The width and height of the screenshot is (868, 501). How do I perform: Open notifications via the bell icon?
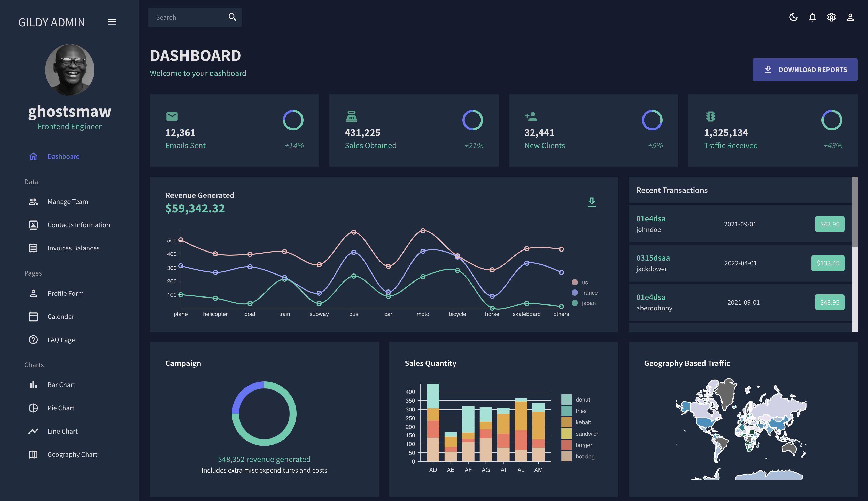click(812, 17)
